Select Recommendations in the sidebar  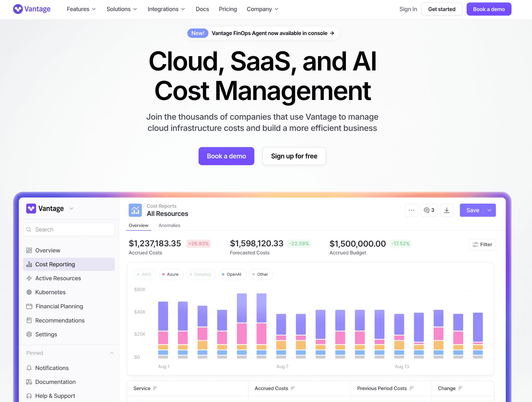click(x=69, y=320)
